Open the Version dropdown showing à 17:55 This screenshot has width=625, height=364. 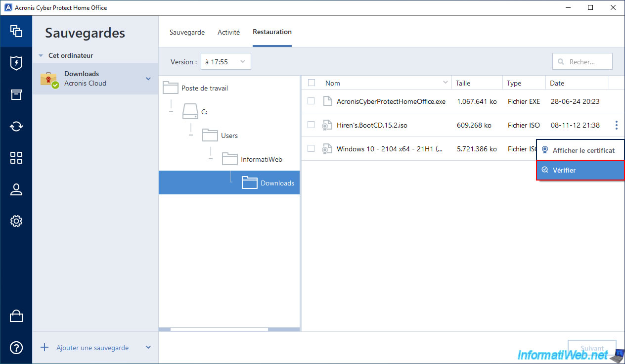point(225,62)
